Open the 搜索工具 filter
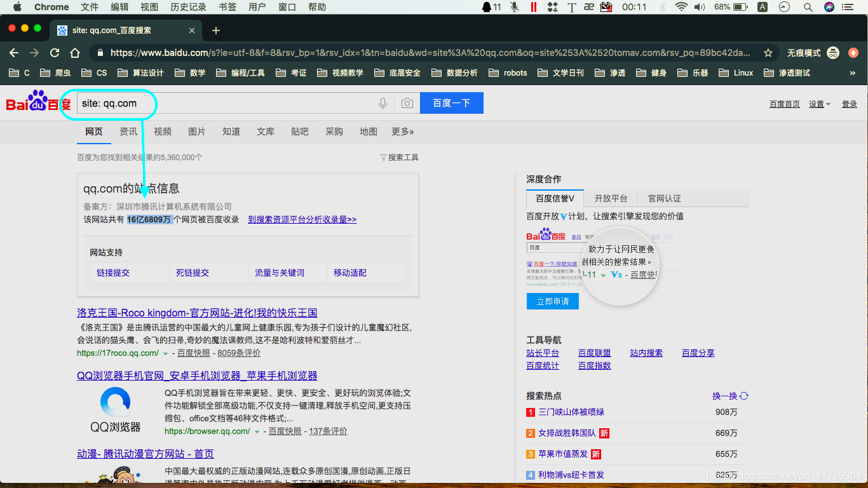This screenshot has width=868, height=488. pos(399,158)
